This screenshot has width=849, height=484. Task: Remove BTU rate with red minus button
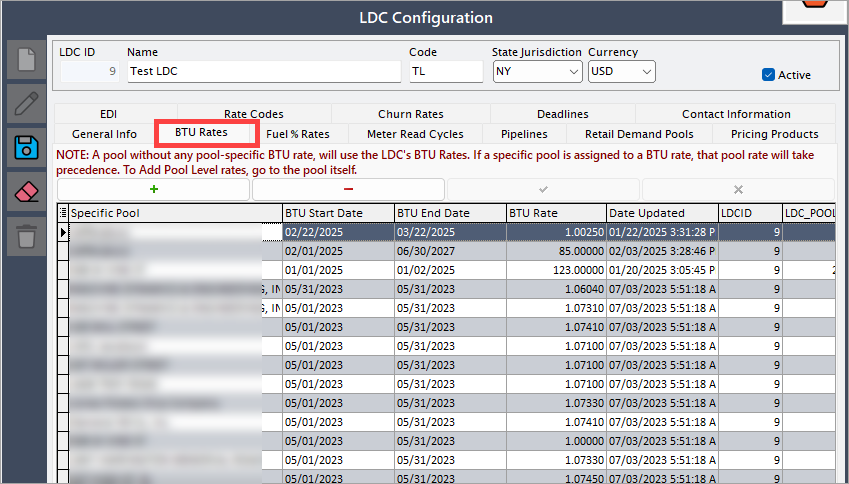pyautogui.click(x=348, y=189)
